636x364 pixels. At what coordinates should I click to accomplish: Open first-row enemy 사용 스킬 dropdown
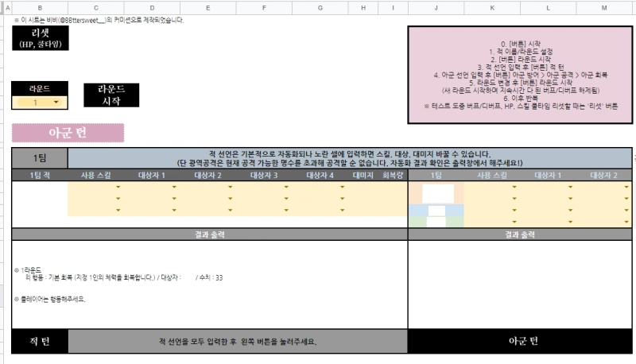pyautogui.click(x=118, y=188)
